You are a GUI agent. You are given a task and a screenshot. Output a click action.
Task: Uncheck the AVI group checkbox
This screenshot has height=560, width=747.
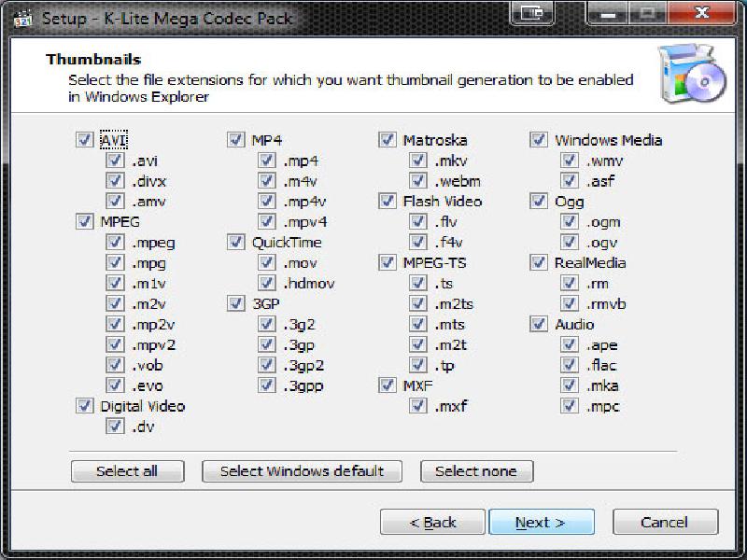pyautogui.click(x=84, y=139)
